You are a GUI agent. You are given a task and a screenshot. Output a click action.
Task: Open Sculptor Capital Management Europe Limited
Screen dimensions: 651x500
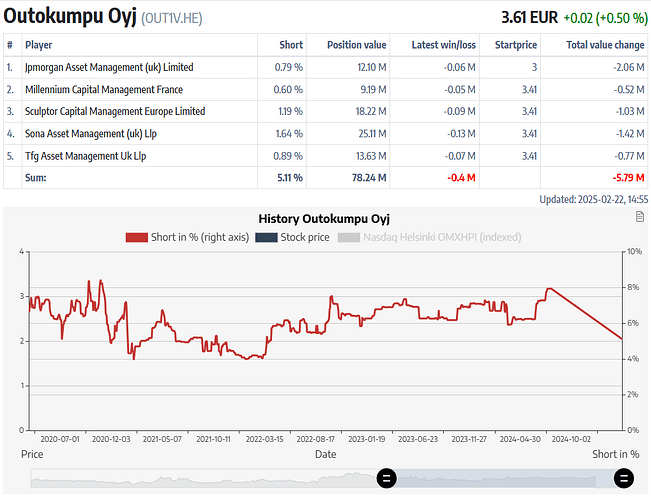(x=115, y=111)
